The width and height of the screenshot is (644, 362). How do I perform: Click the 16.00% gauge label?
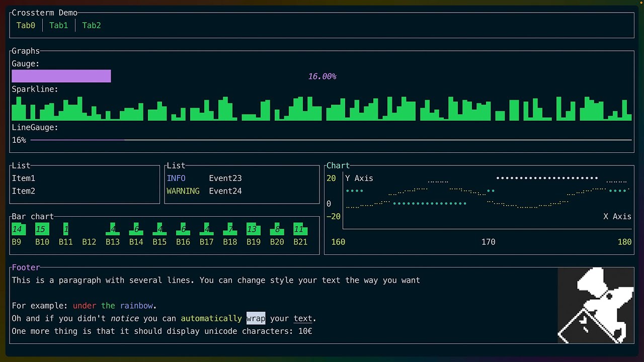pyautogui.click(x=322, y=76)
